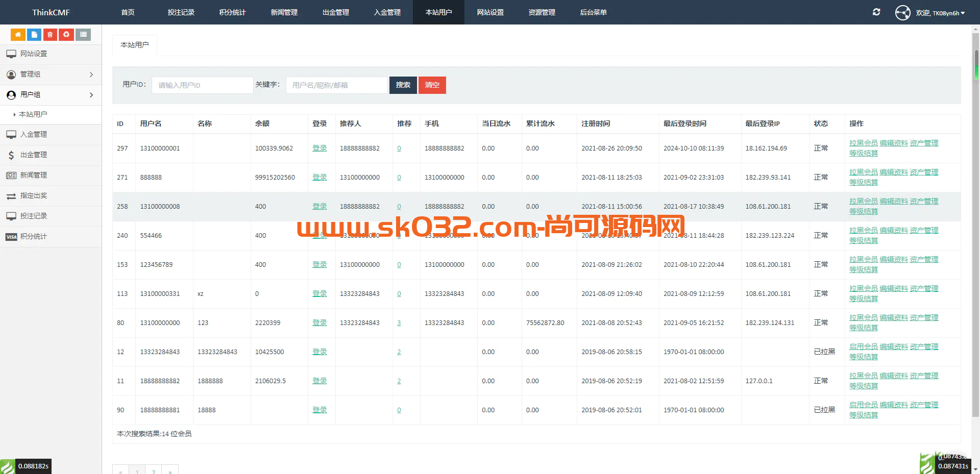Click 等级结算 for user 554466

[x=864, y=241]
